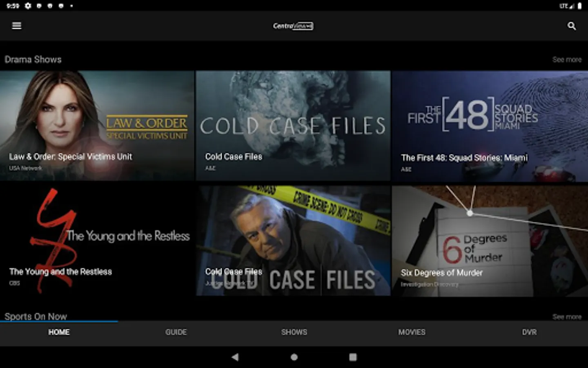
Task: Click the Sports On Now heading
Action: (x=36, y=316)
